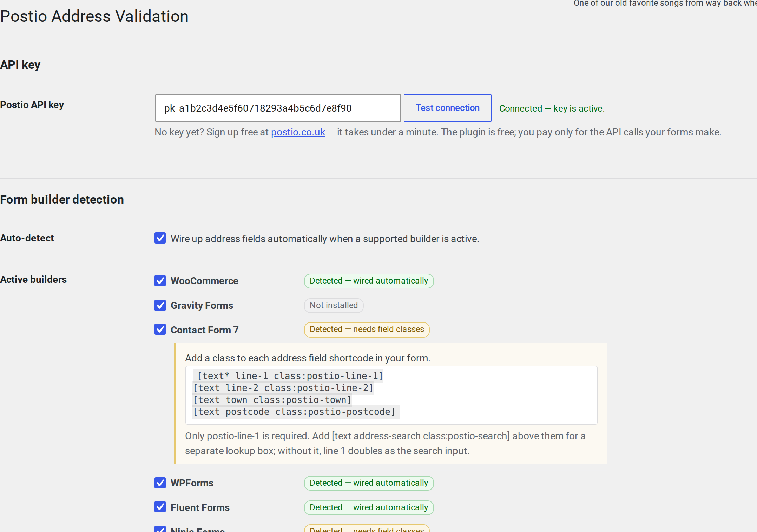
Task: Click the Gravity Forms 'Not installed' badge
Action: tap(334, 305)
